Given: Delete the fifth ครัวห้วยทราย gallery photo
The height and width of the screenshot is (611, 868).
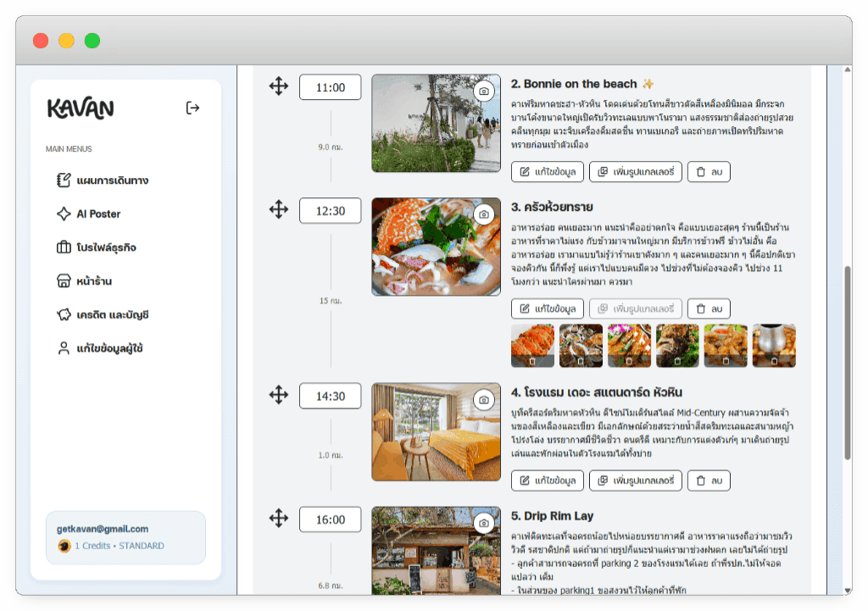Looking at the screenshot, I should pos(726,361).
